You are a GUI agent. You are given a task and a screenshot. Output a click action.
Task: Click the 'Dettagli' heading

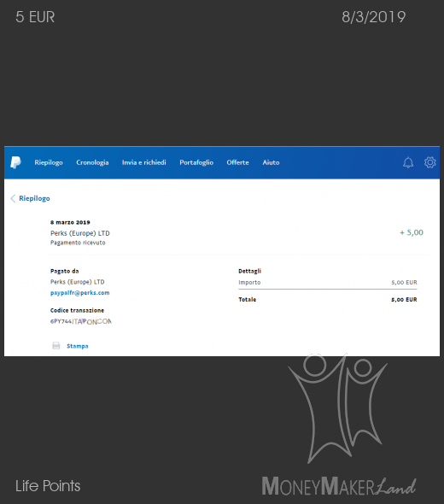tap(249, 271)
